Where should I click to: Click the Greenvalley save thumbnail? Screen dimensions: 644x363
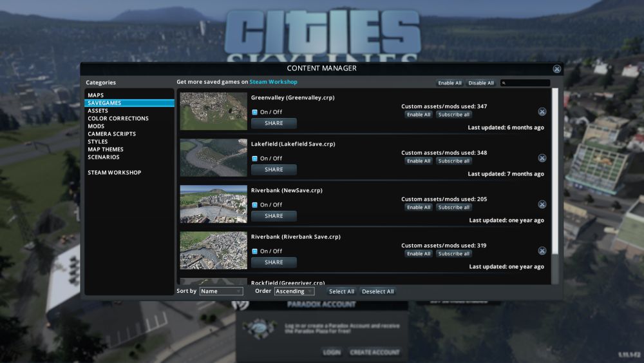pos(213,111)
